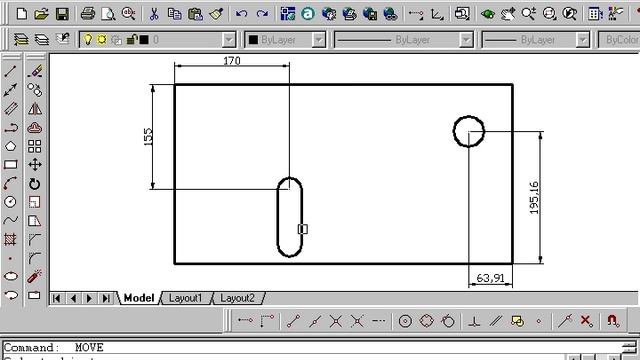
Task: Toggle freeze in viewport icon for layer 0
Action: click(x=117, y=40)
